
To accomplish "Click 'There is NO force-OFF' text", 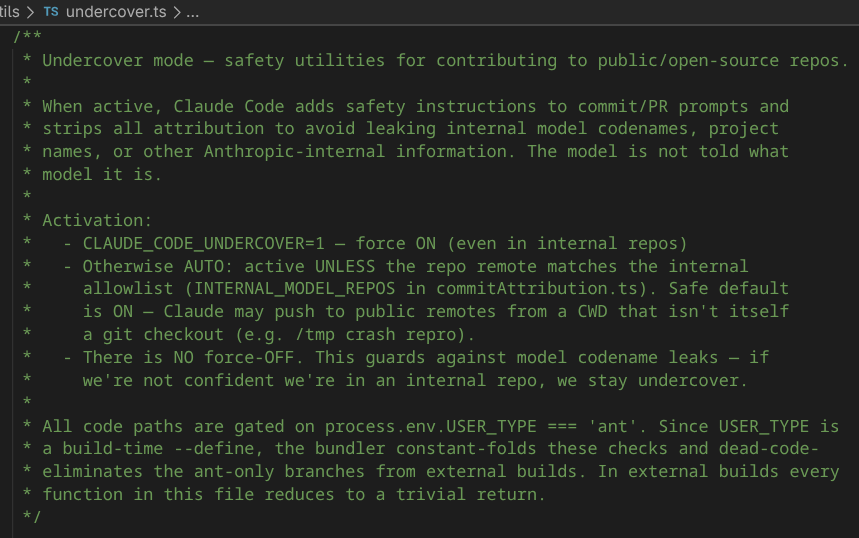I will (188, 357).
